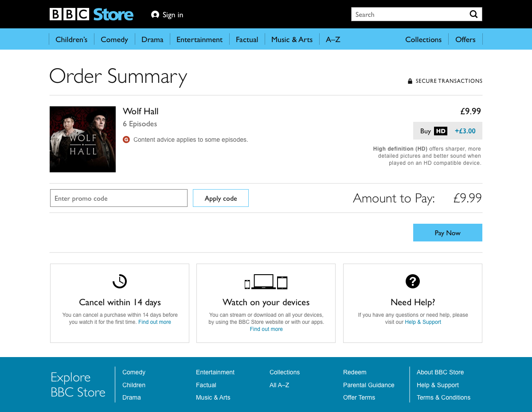Click the BBC Store logo
This screenshot has height=412, width=532.
[x=91, y=14]
